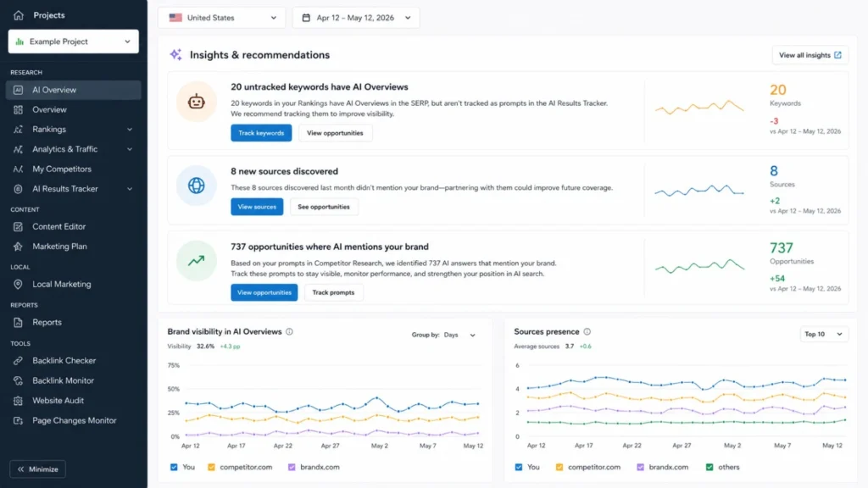Expand the Analytics & Traffic chevron
Viewport: 868px width, 488px height.
point(130,149)
